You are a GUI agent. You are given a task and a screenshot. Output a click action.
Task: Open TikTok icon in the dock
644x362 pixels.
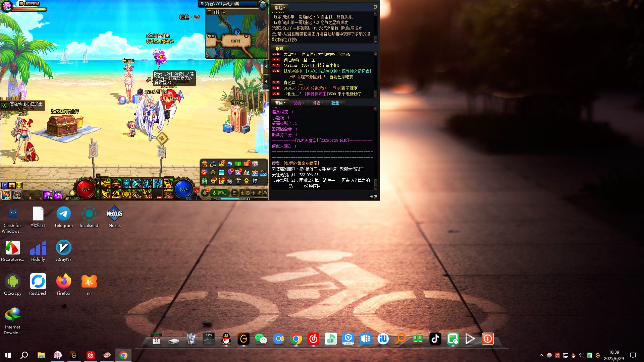(435, 339)
